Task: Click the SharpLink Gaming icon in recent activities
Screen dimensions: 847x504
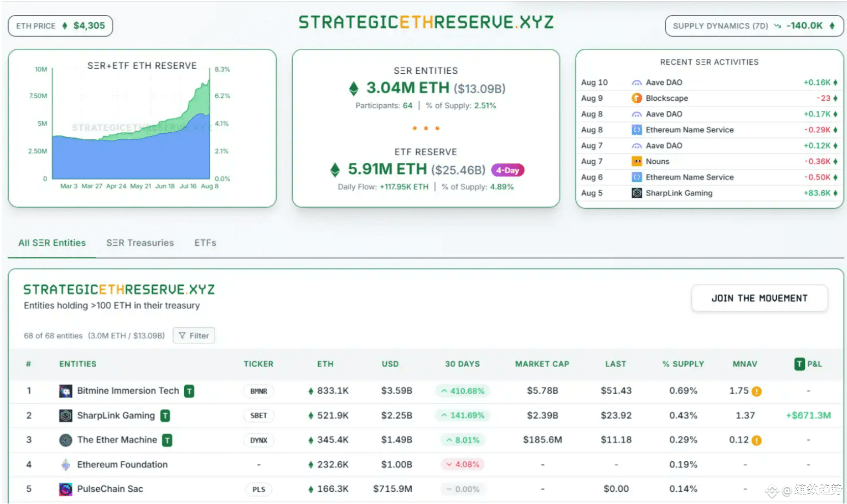Action: 637,193
